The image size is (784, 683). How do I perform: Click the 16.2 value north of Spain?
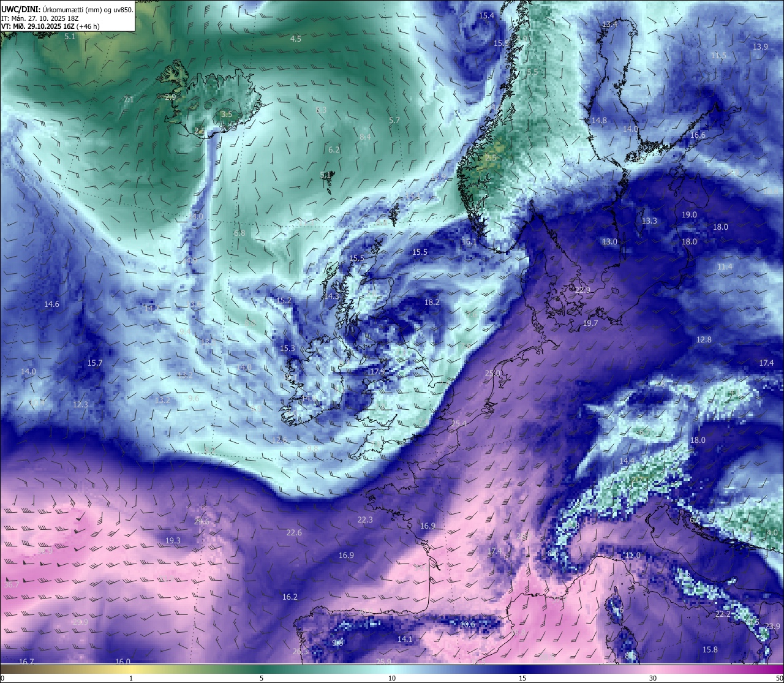[x=290, y=597]
